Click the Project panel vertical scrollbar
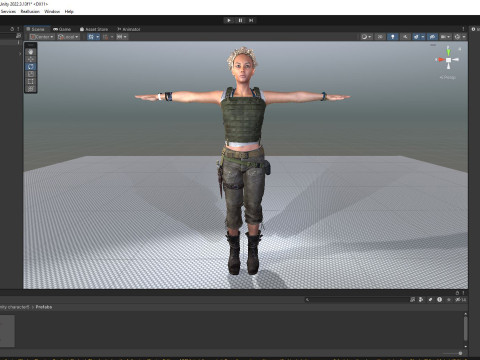Viewport: 480px width, 360px height. (465, 329)
